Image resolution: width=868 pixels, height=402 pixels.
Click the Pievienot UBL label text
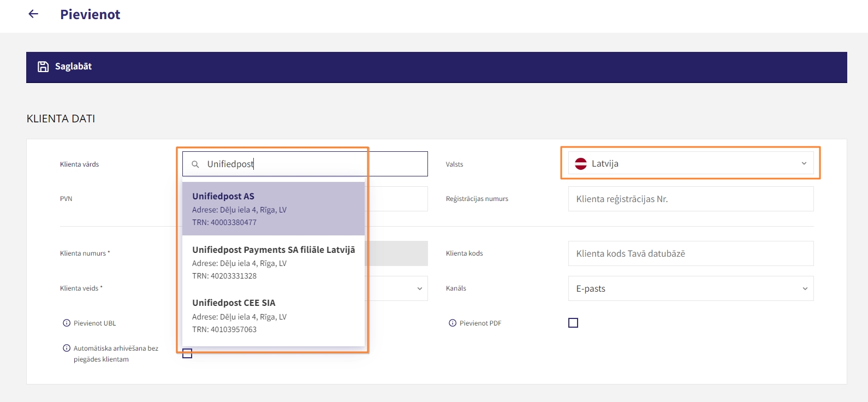[x=95, y=323]
